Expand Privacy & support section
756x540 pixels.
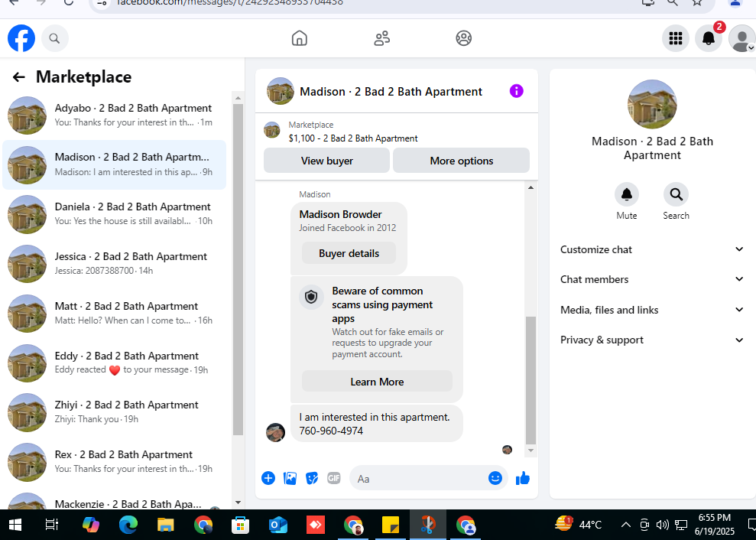(652, 340)
